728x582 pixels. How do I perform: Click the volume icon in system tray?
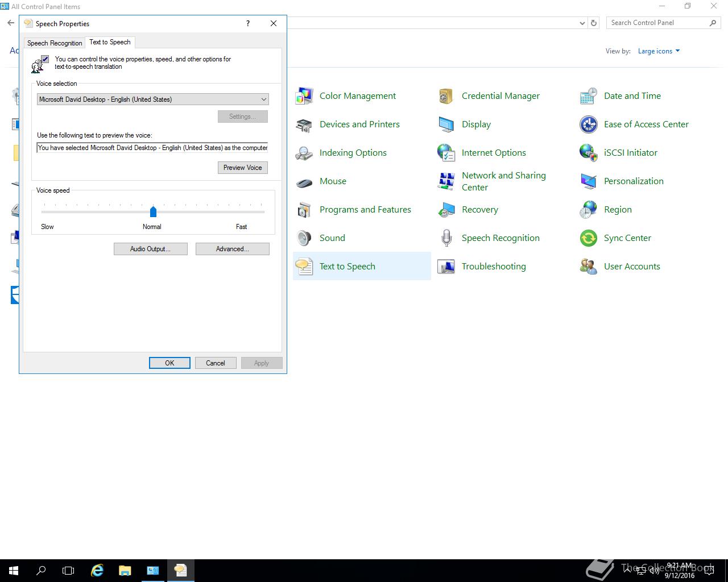[x=654, y=571]
